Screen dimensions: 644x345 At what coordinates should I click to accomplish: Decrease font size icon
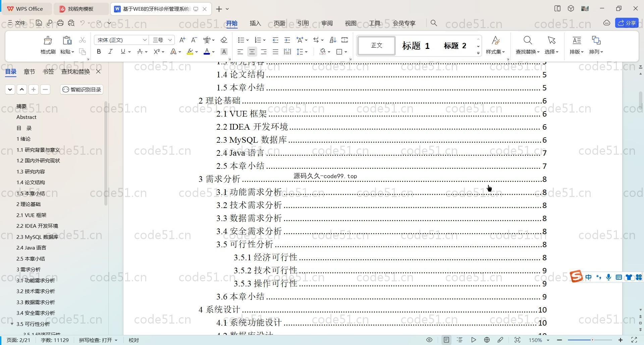click(194, 40)
